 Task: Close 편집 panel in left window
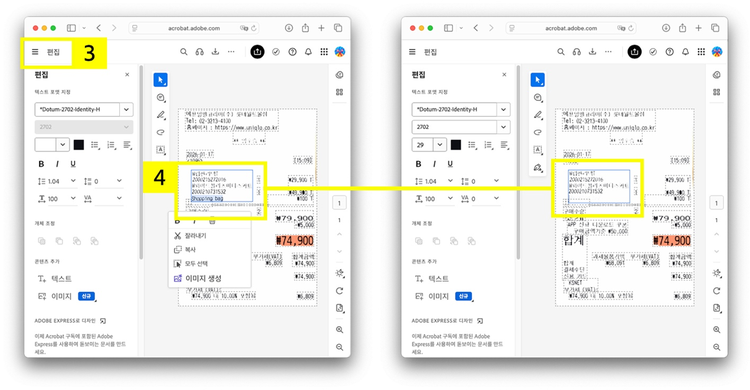(127, 75)
